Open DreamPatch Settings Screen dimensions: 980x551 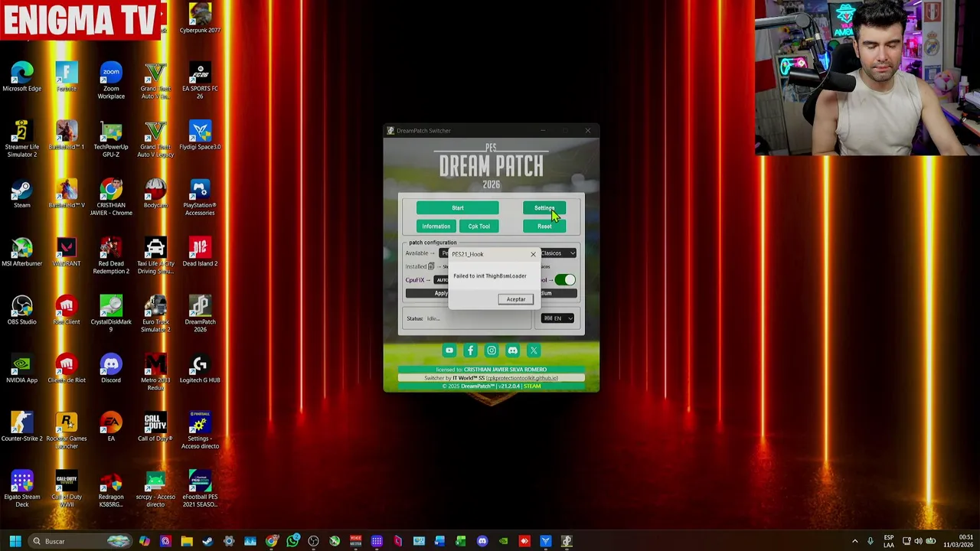[544, 208]
